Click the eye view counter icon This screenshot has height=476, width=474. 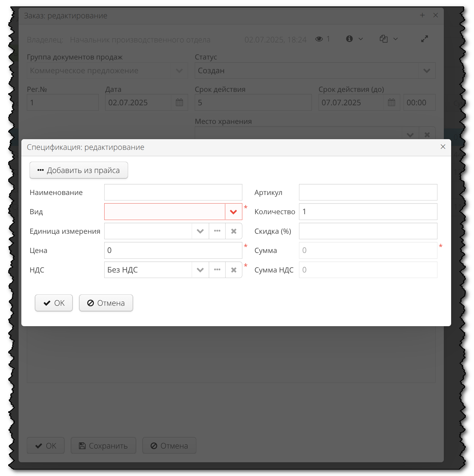pyautogui.click(x=319, y=39)
